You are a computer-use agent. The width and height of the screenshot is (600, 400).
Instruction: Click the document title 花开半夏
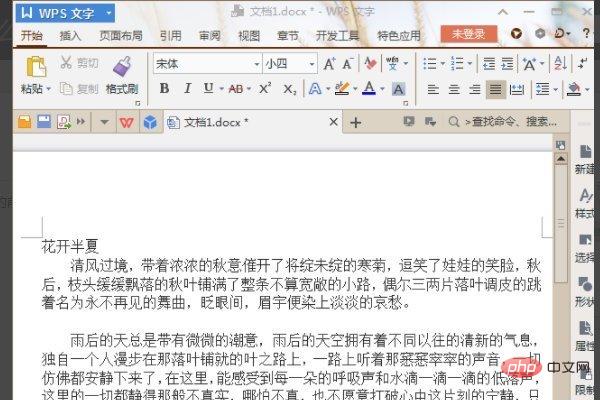(x=70, y=247)
